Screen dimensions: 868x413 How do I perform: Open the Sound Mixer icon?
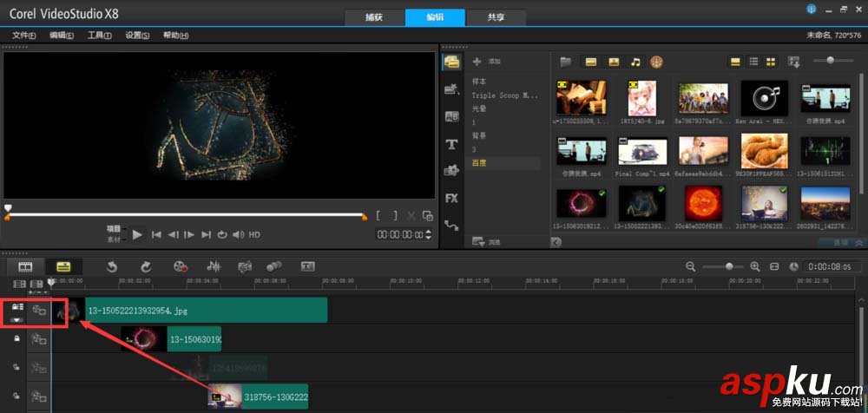214,267
